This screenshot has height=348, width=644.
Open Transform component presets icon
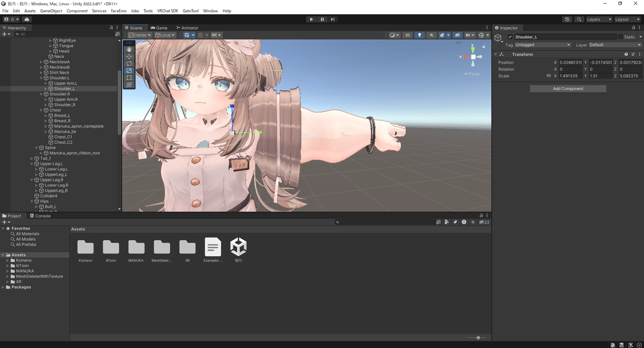(633, 54)
